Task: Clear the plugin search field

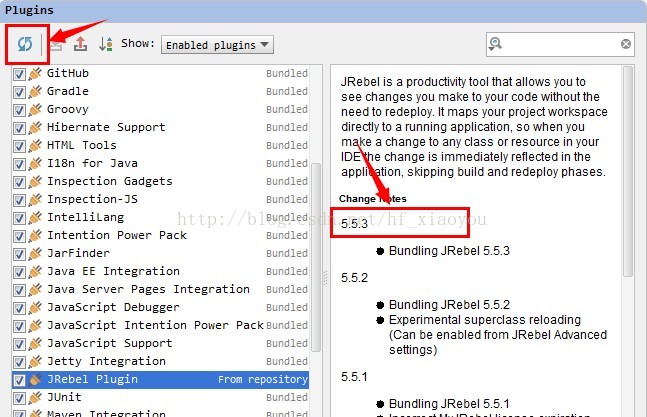Action: (626, 44)
